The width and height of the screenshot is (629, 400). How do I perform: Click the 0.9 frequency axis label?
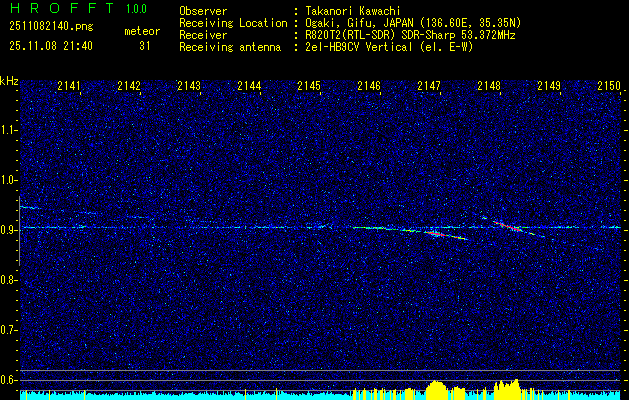[x=8, y=230]
